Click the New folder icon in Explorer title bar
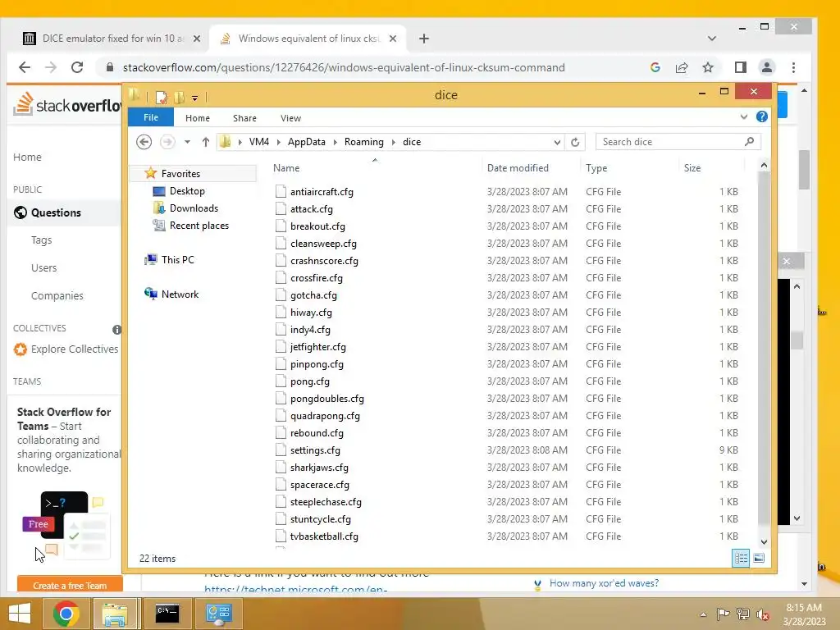This screenshot has width=840, height=630. coord(180,97)
